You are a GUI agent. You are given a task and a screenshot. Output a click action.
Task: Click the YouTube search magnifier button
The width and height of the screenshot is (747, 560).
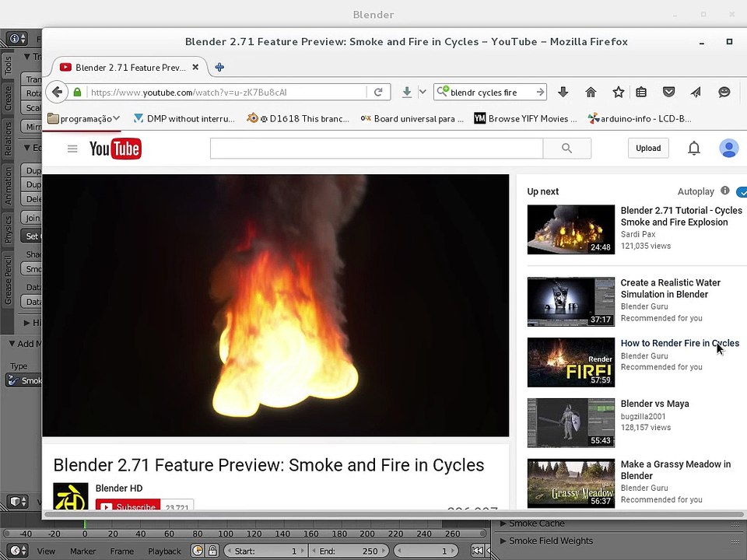coord(567,148)
